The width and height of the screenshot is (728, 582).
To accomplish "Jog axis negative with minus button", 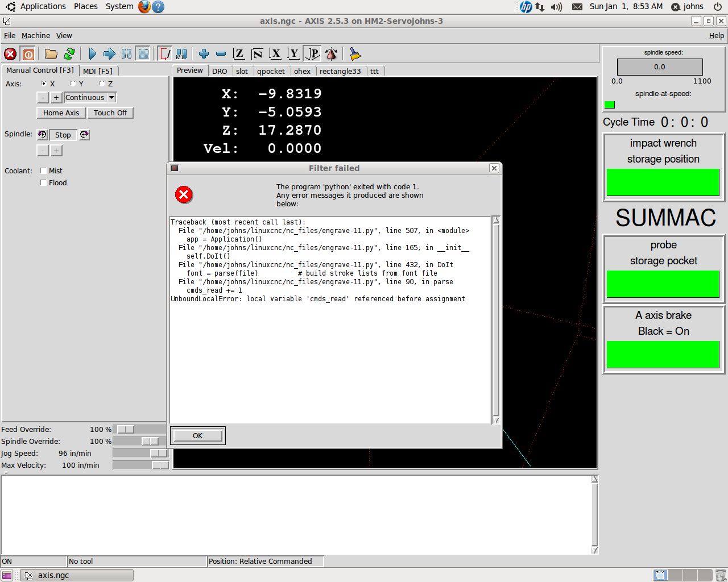I will click(42, 98).
